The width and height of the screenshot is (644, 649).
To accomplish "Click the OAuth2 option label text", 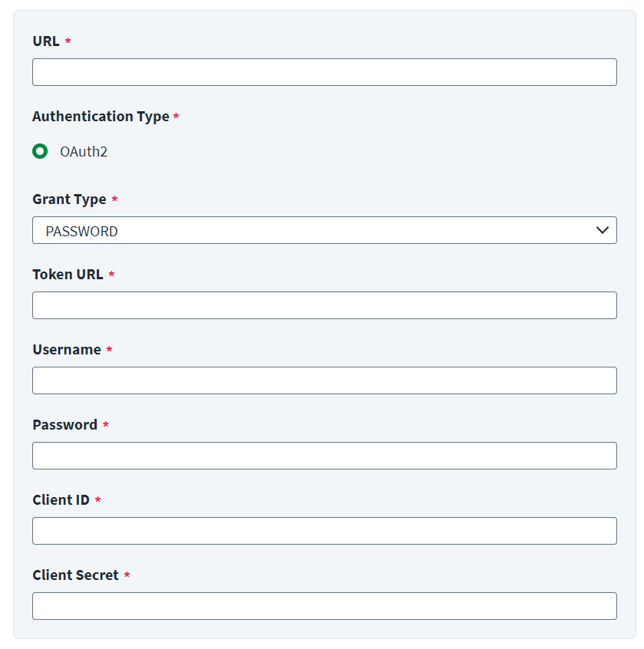I will click(84, 152).
